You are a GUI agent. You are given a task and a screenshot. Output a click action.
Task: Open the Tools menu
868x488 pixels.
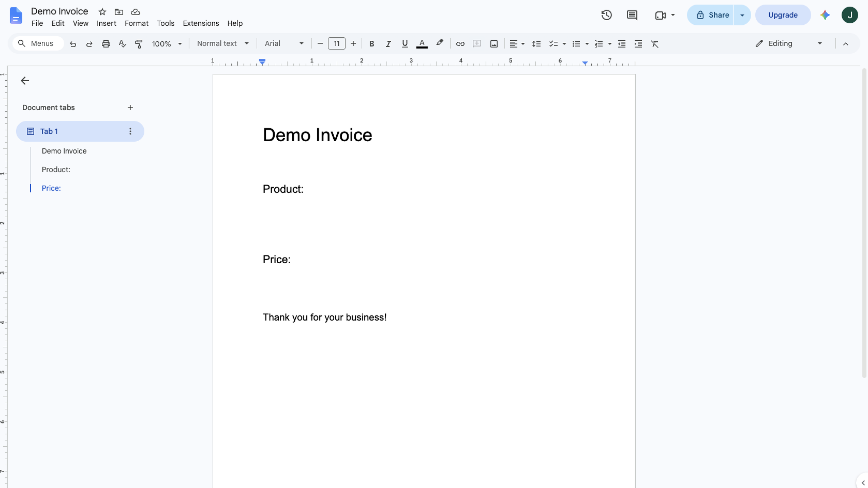coord(165,23)
